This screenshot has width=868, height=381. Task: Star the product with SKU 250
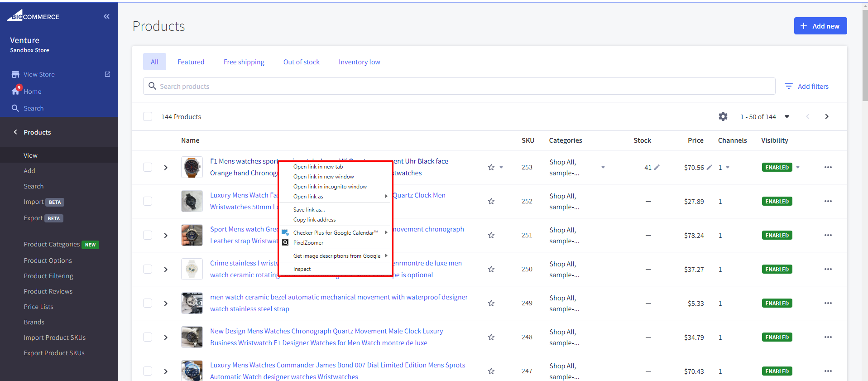[491, 269]
